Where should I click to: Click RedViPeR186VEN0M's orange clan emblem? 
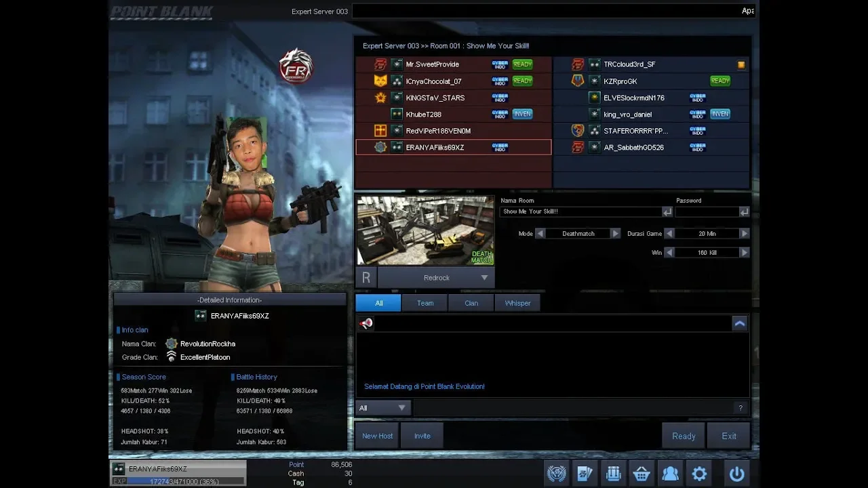pos(380,131)
